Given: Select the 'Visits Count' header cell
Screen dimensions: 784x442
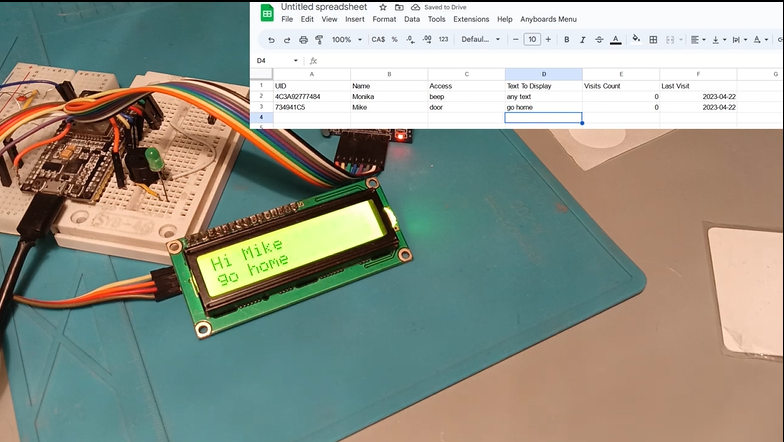Looking at the screenshot, I should (x=621, y=86).
